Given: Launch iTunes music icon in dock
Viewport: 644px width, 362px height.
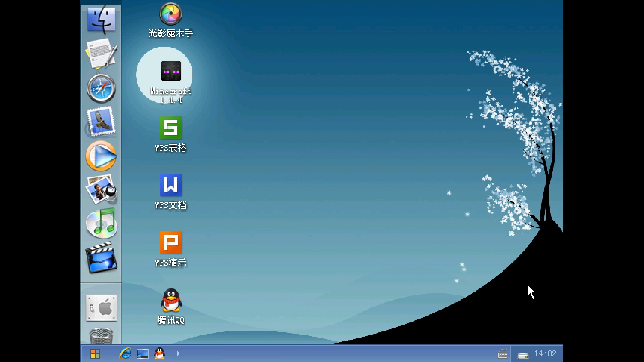Looking at the screenshot, I should [101, 223].
